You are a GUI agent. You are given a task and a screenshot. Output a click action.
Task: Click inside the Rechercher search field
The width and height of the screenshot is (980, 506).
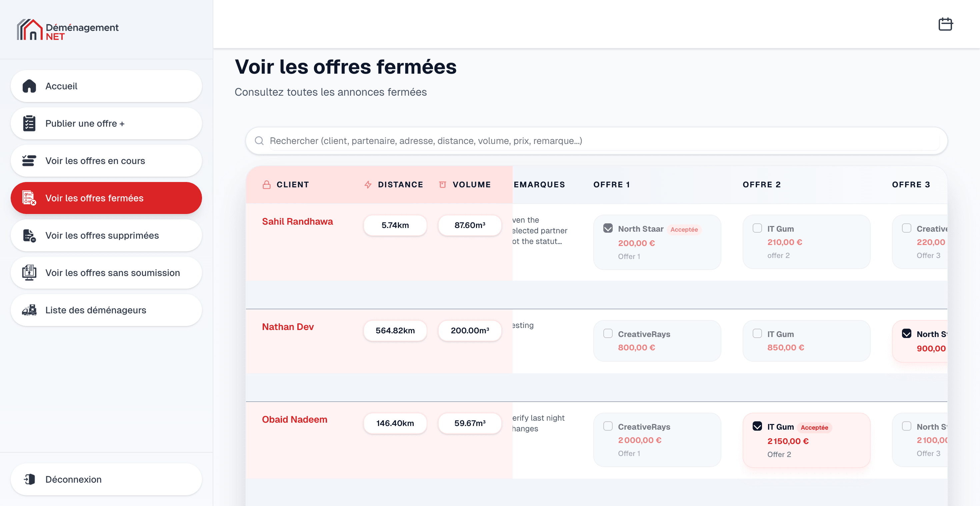click(x=533, y=140)
